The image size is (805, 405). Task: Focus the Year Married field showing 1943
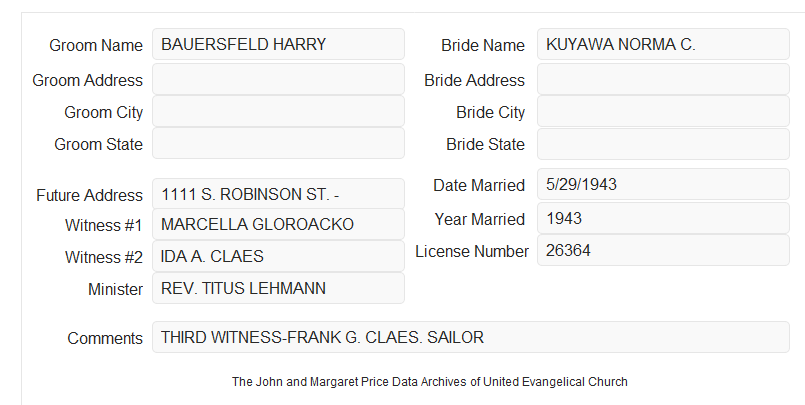click(663, 218)
